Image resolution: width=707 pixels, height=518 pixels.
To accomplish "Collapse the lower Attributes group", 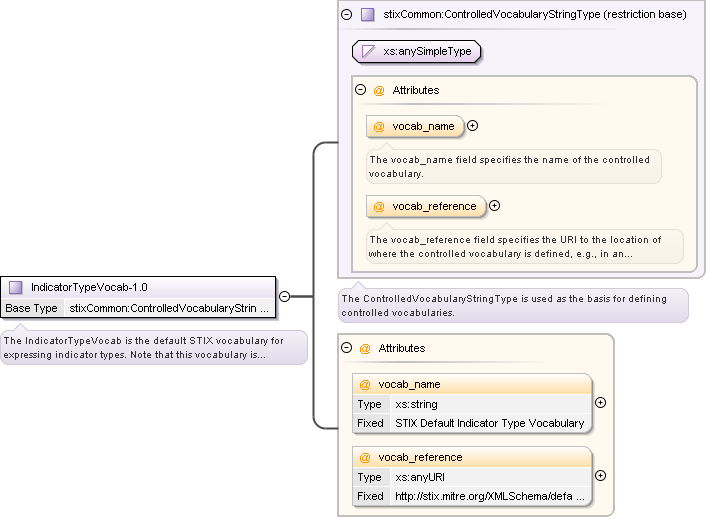I will [347, 348].
